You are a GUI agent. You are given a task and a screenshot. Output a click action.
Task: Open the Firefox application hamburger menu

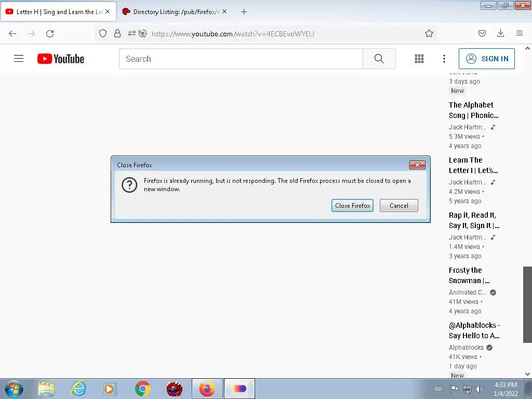(520, 33)
